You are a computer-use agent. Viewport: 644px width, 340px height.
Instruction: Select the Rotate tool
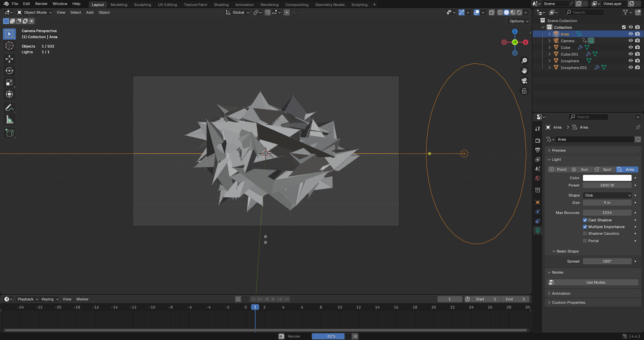click(x=9, y=71)
